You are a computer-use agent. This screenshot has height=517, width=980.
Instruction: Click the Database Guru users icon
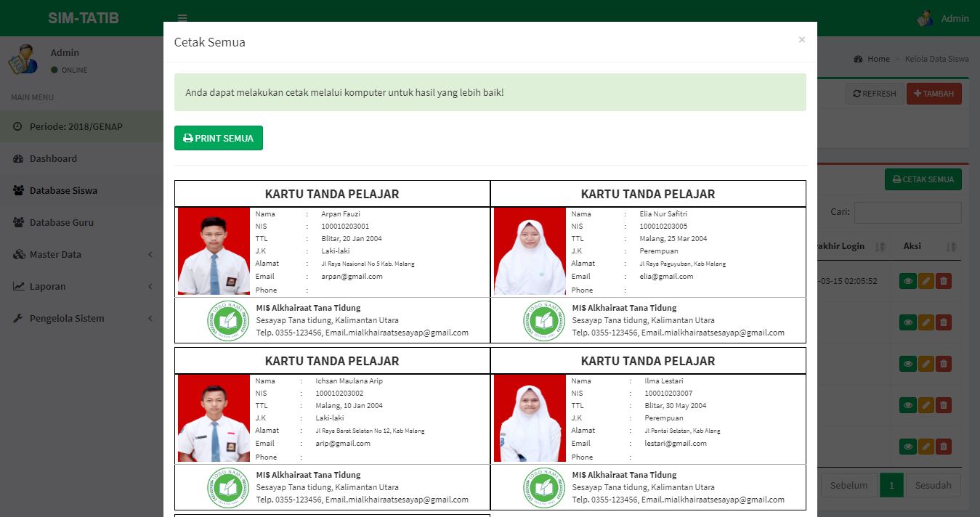point(18,222)
